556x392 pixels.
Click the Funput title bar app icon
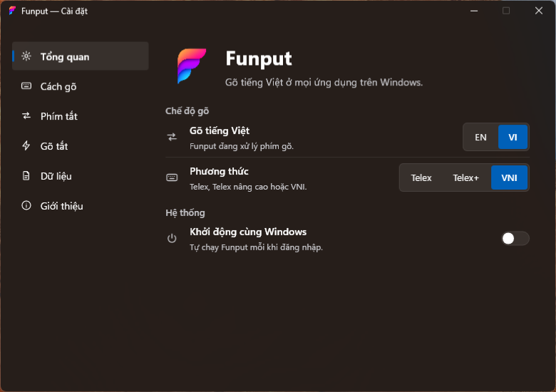tap(12, 11)
